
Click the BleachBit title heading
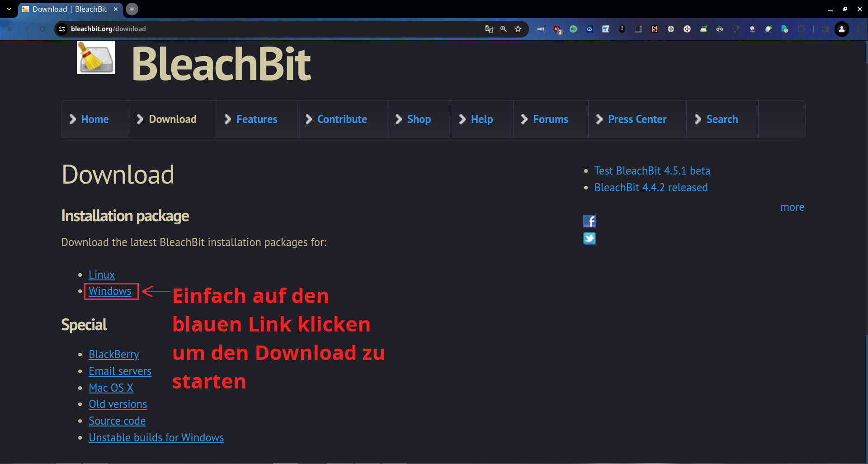pos(221,65)
